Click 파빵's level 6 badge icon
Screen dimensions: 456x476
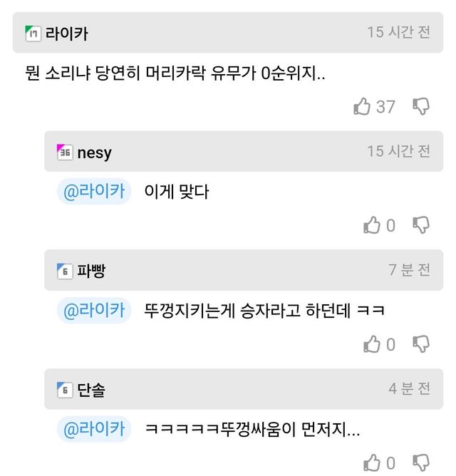click(x=65, y=271)
